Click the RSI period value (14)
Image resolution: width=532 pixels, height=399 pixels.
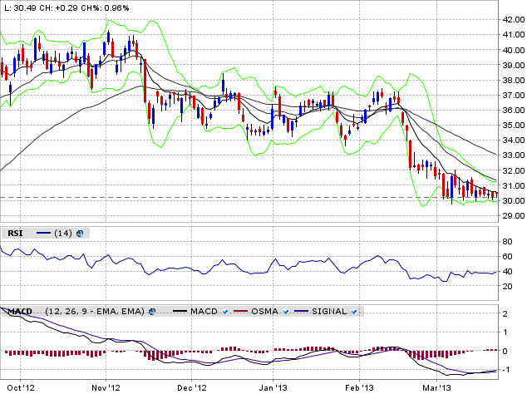[x=62, y=234]
